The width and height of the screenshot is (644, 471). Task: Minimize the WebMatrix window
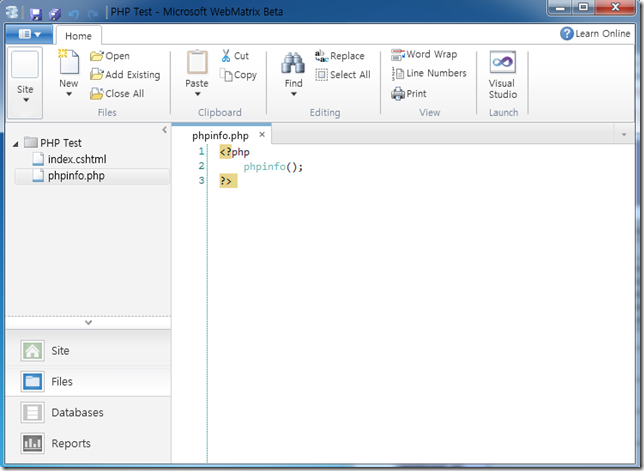tap(560, 8)
